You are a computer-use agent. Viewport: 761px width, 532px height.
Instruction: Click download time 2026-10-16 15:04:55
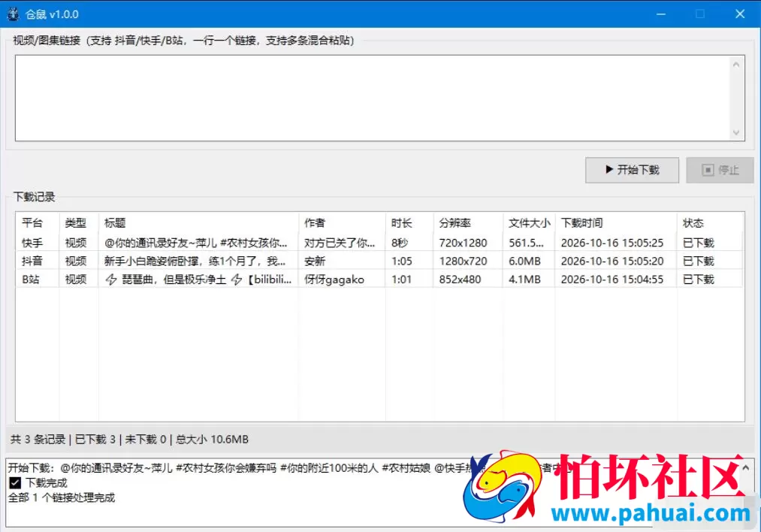point(612,280)
